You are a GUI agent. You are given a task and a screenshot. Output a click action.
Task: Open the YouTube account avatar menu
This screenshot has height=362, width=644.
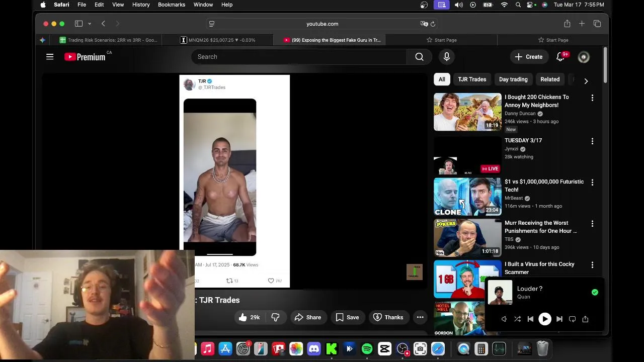584,57
